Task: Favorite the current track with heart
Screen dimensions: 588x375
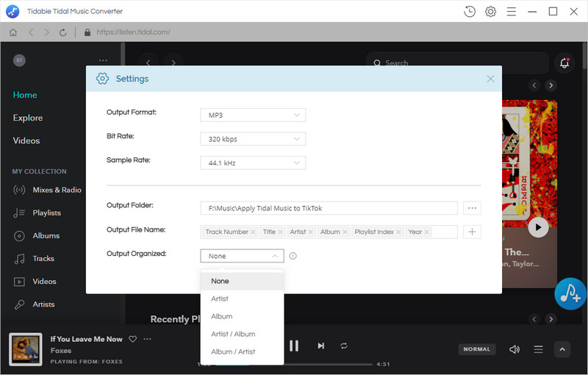Action: tap(133, 339)
